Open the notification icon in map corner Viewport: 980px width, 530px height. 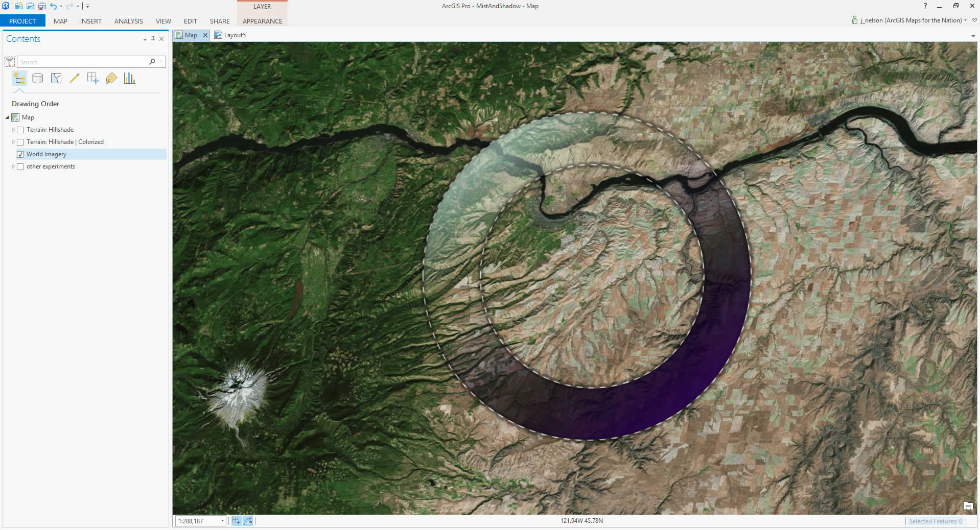pos(968,506)
